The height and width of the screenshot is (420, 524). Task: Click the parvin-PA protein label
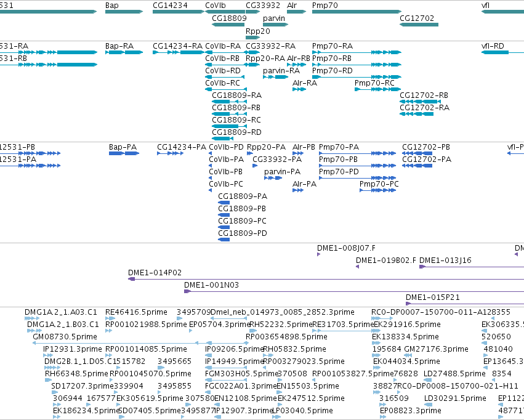coord(283,172)
